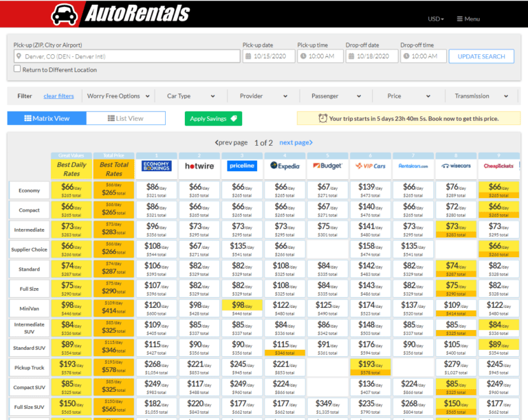528x420 pixels.
Task: Choose Priceline MiniVan $98/day highlighted rate
Action: pos(242,308)
